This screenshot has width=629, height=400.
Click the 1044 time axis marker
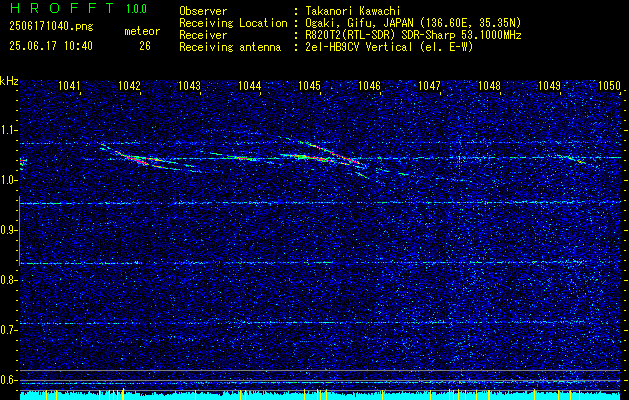pos(250,85)
